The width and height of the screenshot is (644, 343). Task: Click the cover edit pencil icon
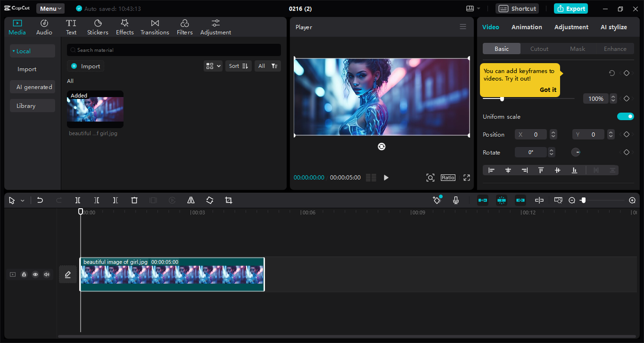pyautogui.click(x=68, y=274)
